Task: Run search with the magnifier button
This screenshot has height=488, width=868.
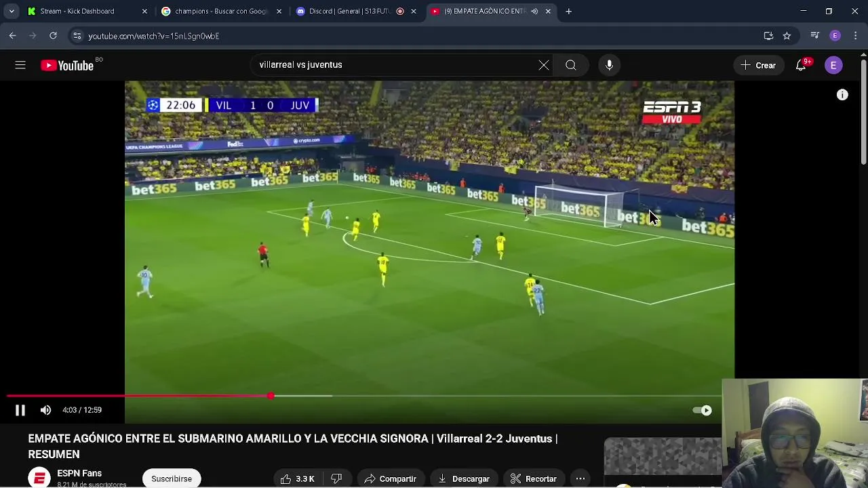Action: tap(571, 65)
